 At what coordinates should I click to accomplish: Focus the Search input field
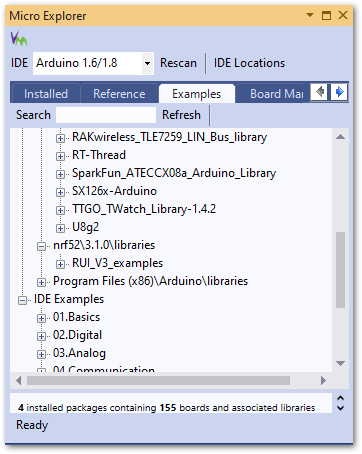(106, 115)
